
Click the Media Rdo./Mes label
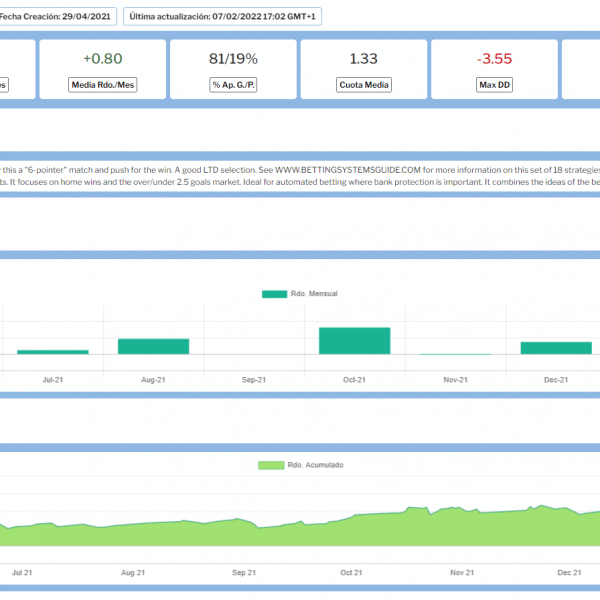tap(103, 85)
